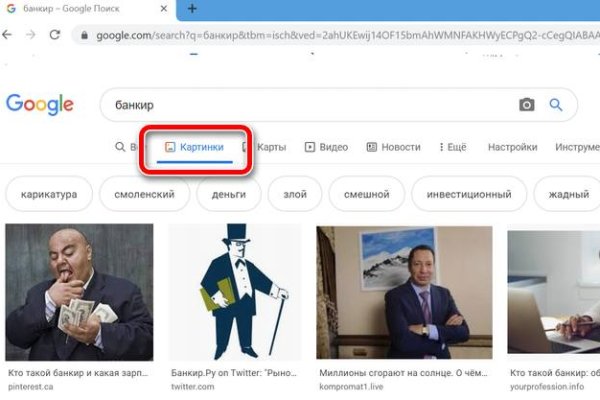
Task: Click the browser forward arrow
Action: [30, 35]
